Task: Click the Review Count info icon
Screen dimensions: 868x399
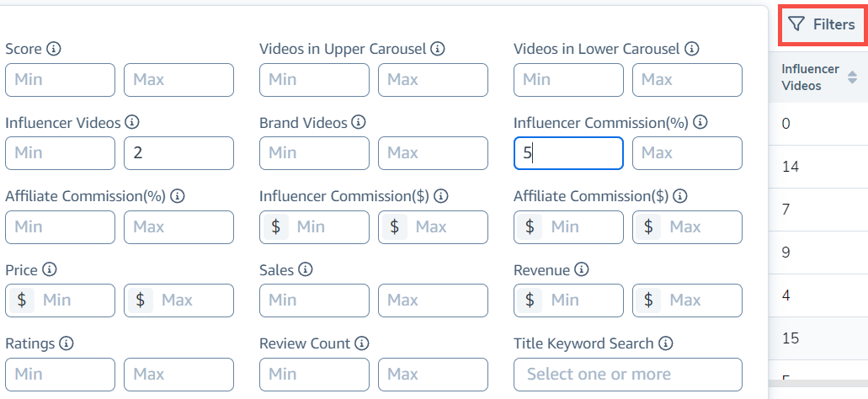Action: coord(362,343)
